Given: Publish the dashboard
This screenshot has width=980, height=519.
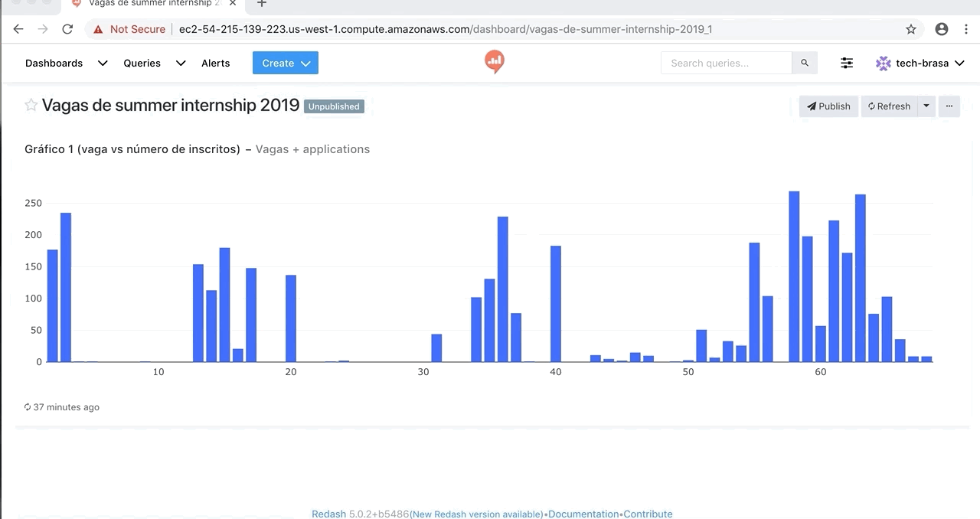Looking at the screenshot, I should tap(828, 106).
